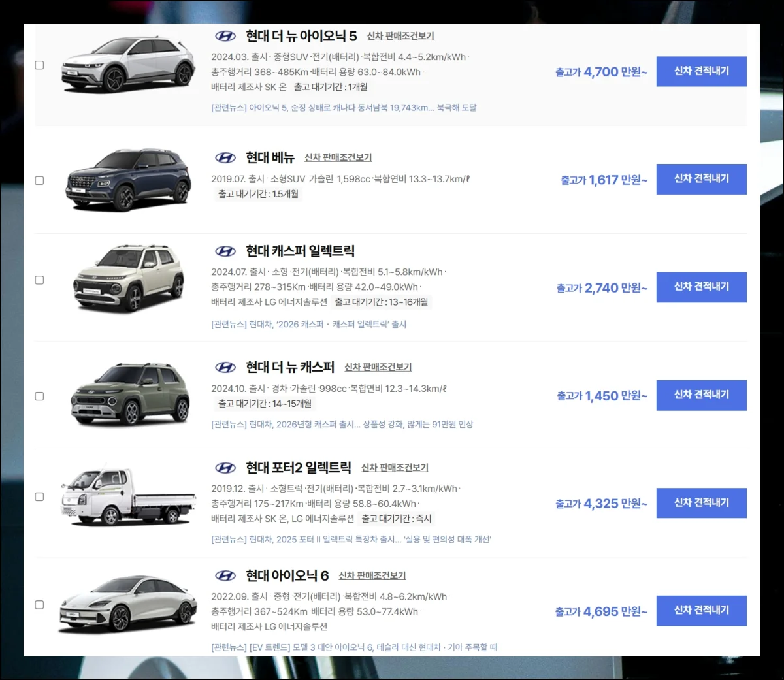Click the white 아이오닉 6 sedan image
784x680 pixels.
click(x=128, y=604)
